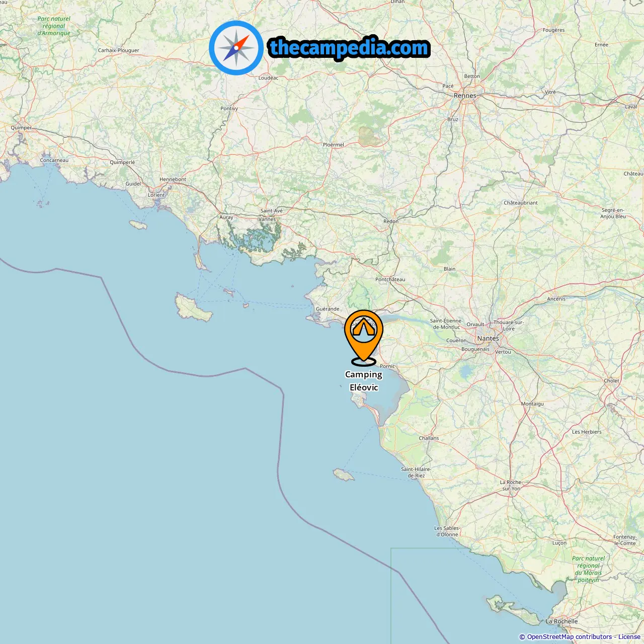This screenshot has width=644, height=644.
Task: Select the Cholet town label
Action: click(x=611, y=381)
